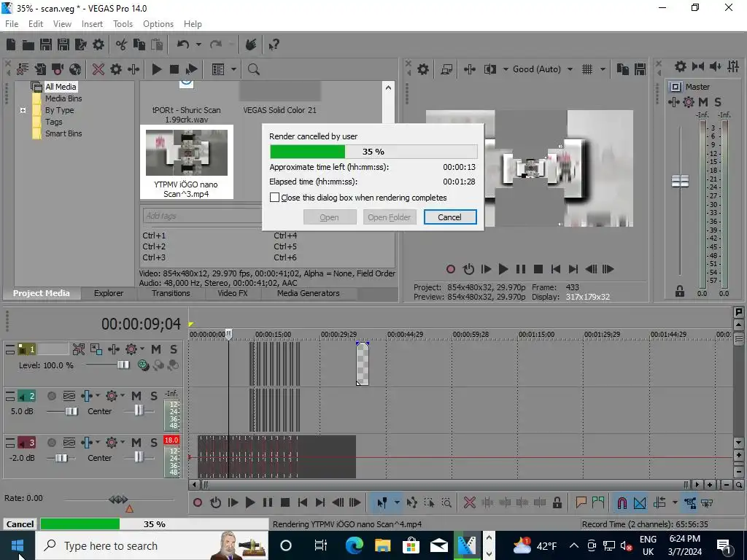Click the Overlays grid icon in preview

587,69
